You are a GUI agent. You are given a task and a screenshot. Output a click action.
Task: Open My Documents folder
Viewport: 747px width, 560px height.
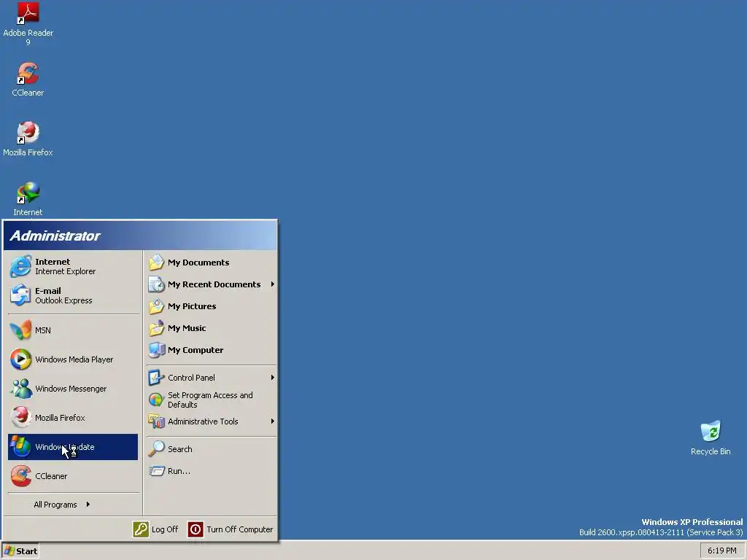point(212,262)
